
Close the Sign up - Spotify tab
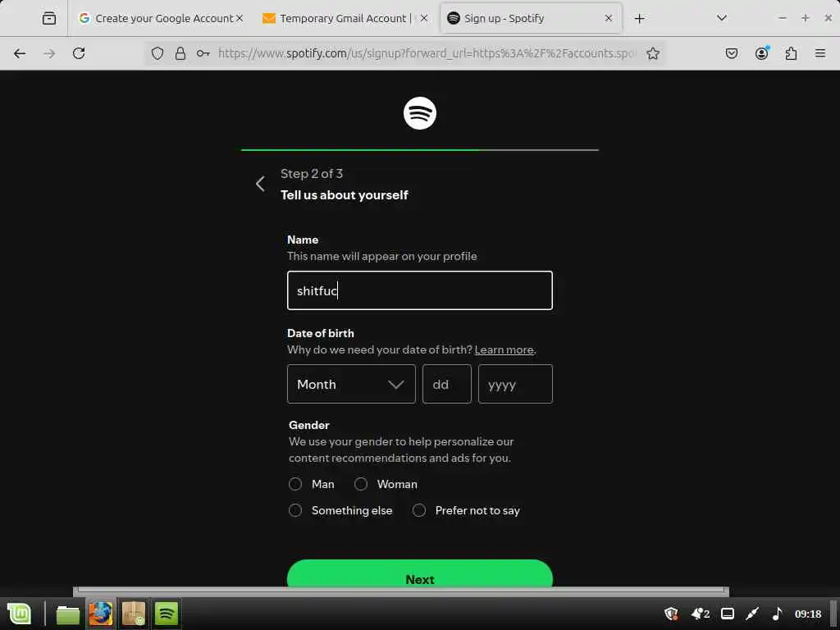[608, 18]
